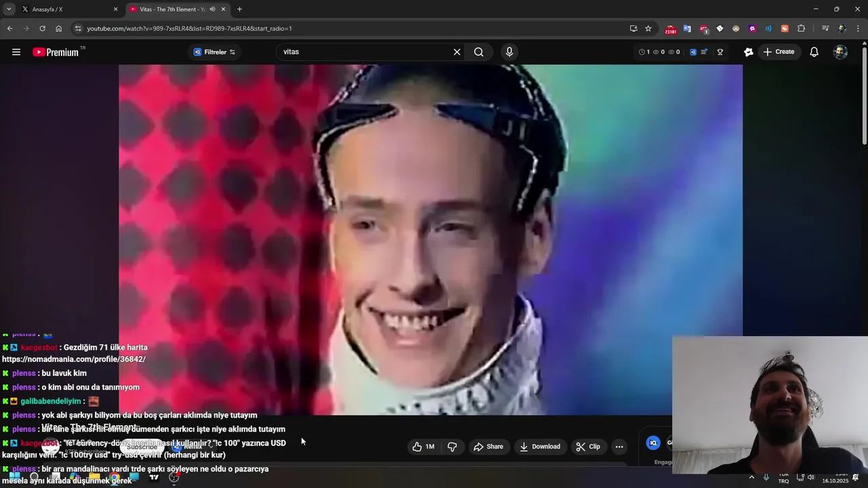
Task: Open the orange extension icon
Action: pyautogui.click(x=785, y=28)
